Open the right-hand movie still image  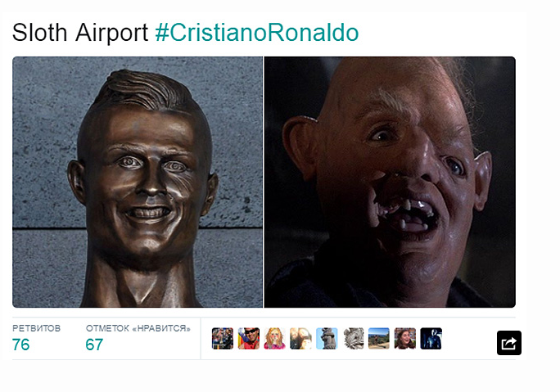tap(390, 182)
